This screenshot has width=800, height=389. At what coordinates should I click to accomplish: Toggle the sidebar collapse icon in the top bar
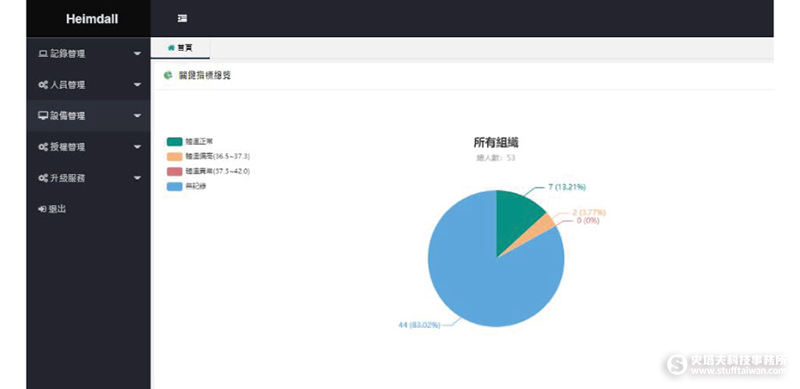click(182, 18)
